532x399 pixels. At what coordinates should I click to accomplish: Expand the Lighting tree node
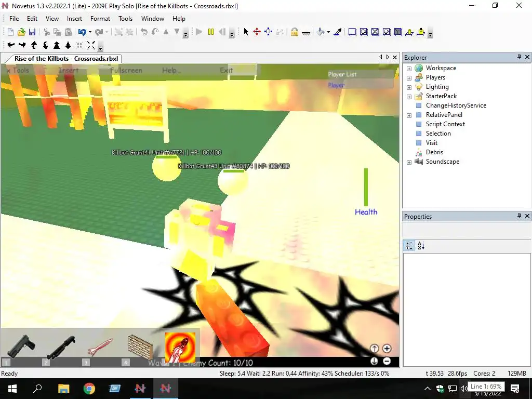coord(409,87)
